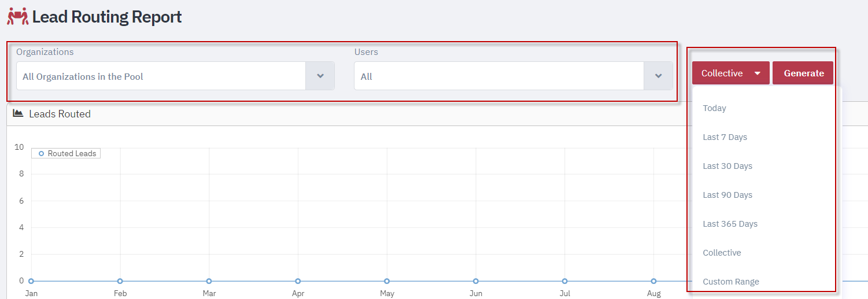
Task: Click the y-axis value 10
Action: click(19, 147)
